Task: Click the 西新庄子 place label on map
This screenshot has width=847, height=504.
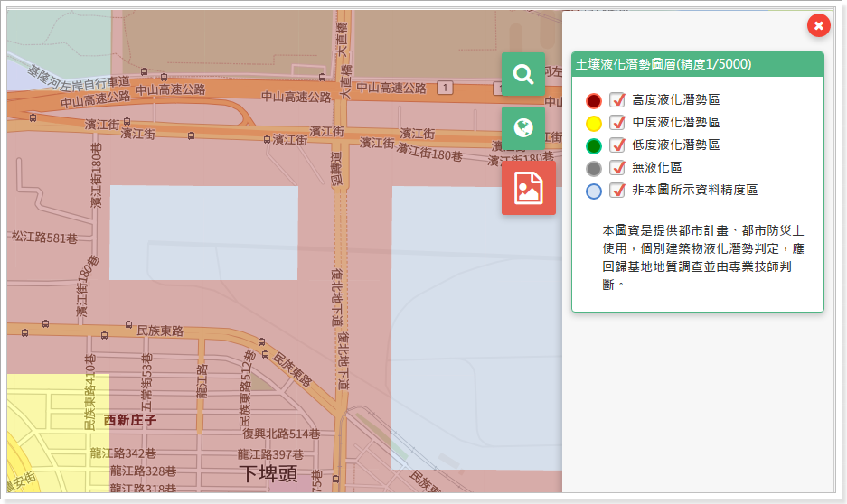Action: coord(129,420)
